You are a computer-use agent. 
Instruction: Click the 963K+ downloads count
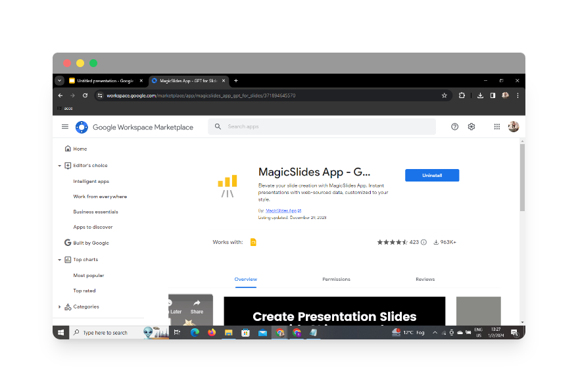445,242
